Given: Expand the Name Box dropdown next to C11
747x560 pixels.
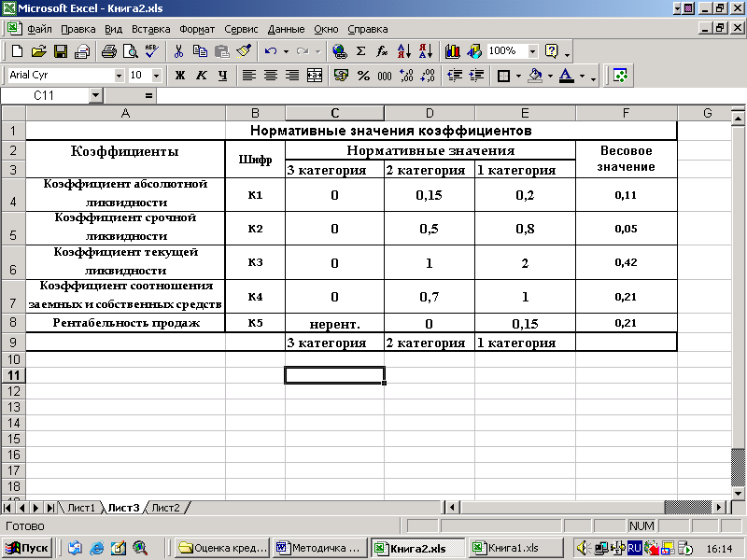Looking at the screenshot, I should 96,96.
